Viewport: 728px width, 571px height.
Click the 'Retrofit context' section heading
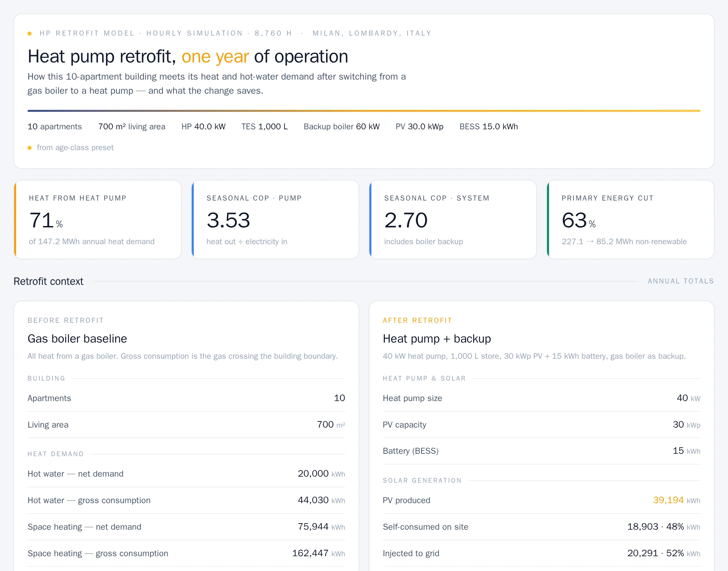tap(48, 281)
